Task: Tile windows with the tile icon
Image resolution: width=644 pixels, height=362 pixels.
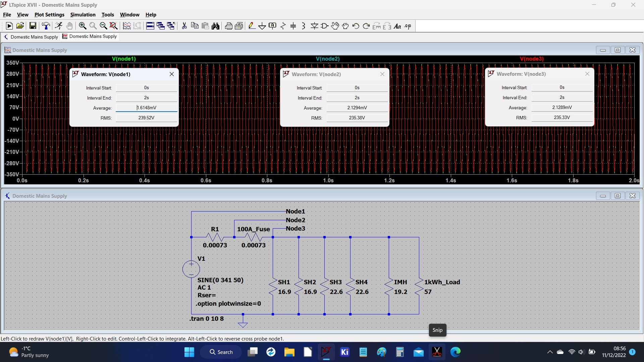Action: click(150, 26)
